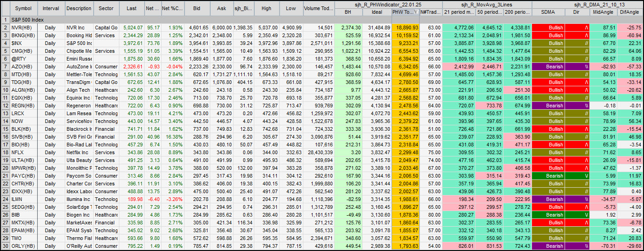The width and height of the screenshot is (644, 251).
Task: Click the Ideal column header
Action: tap(377, 12)
